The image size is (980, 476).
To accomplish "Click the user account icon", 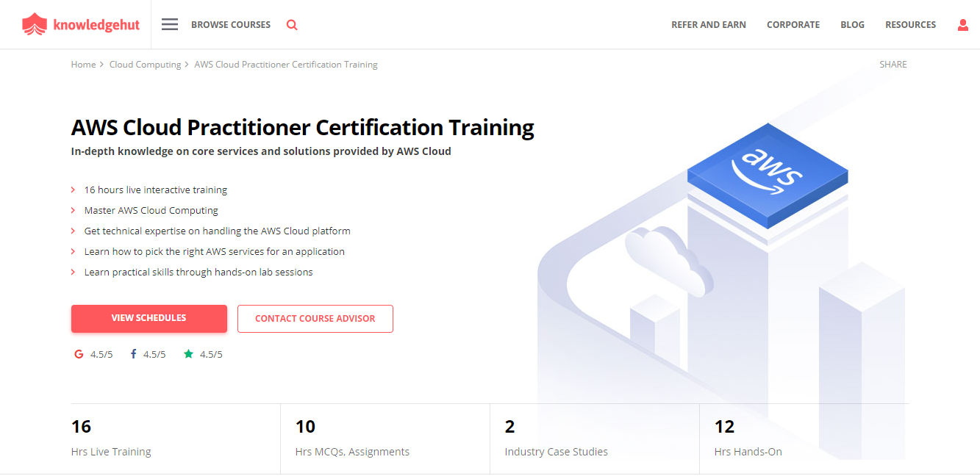I will (963, 24).
